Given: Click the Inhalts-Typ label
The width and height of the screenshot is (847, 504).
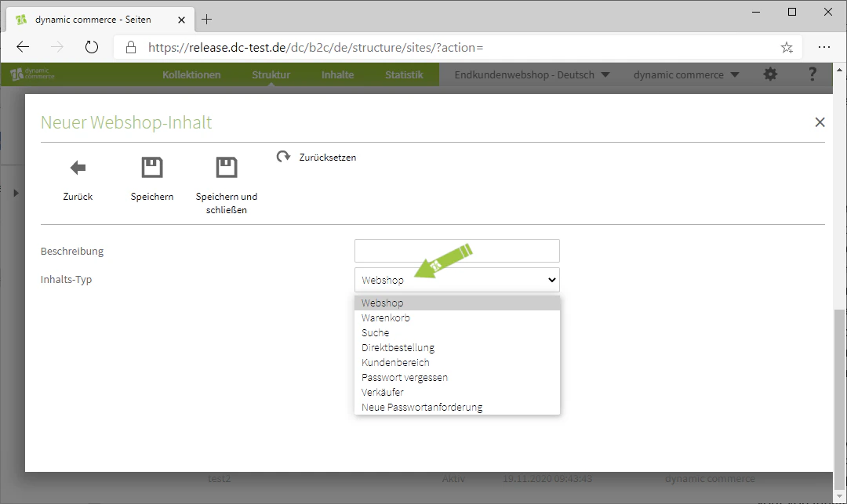Looking at the screenshot, I should [x=66, y=280].
